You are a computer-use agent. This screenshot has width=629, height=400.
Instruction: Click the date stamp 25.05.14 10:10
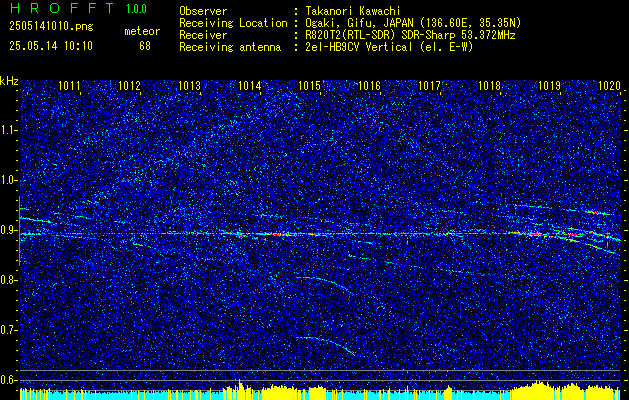point(51,46)
